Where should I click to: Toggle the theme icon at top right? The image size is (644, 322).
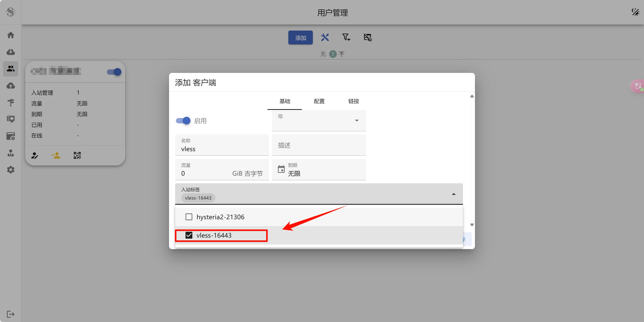635,12
